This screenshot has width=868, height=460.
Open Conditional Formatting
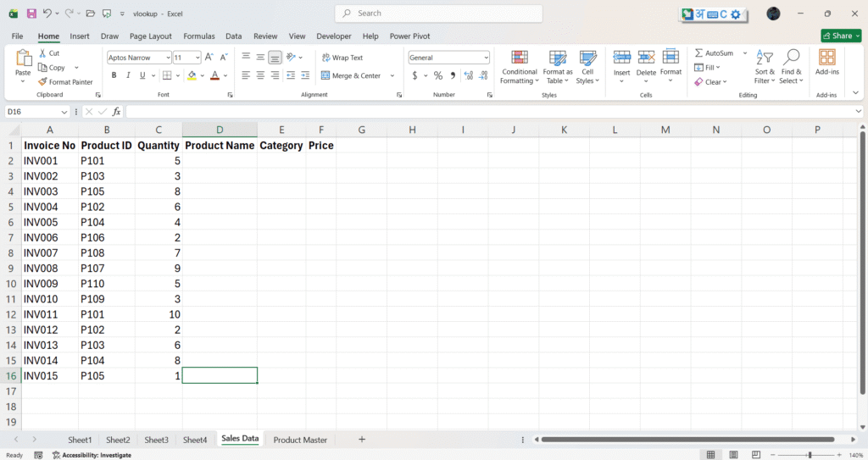coord(520,67)
